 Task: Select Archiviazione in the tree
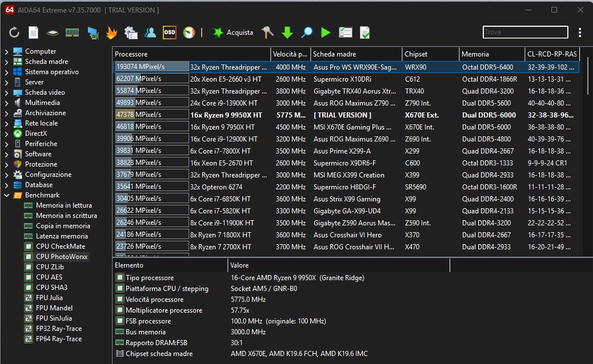45,113
